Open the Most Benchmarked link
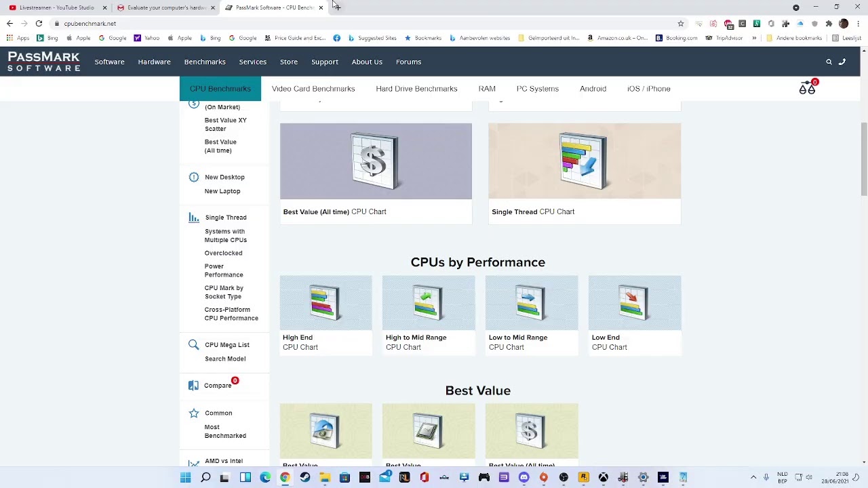The width and height of the screenshot is (868, 488). point(225,432)
